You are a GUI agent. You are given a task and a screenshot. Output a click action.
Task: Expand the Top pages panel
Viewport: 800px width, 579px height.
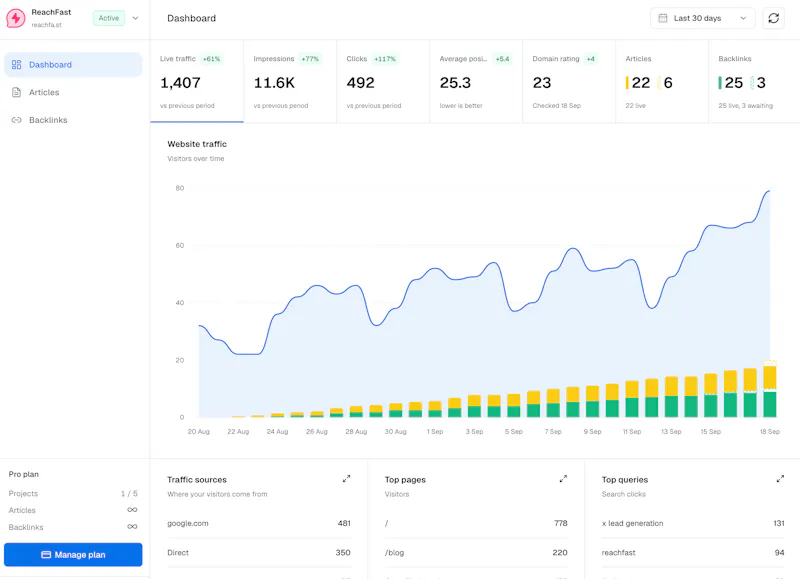pyautogui.click(x=563, y=479)
